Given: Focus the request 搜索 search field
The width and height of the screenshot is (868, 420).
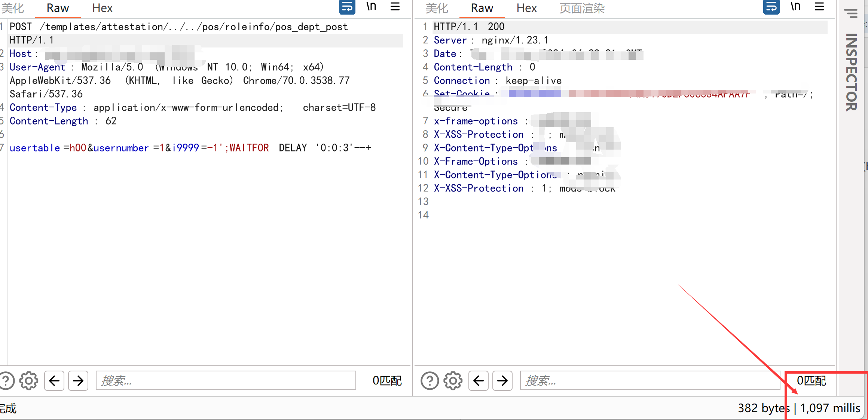Looking at the screenshot, I should [x=226, y=381].
